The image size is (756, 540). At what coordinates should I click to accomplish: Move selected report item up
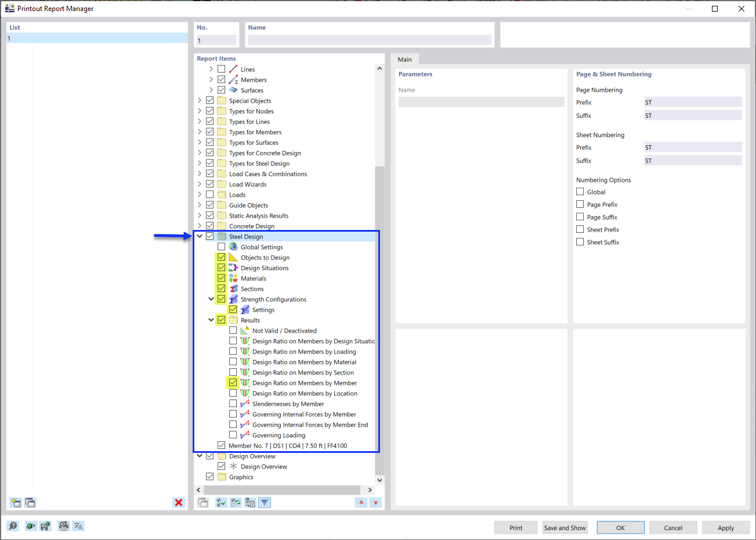(361, 502)
